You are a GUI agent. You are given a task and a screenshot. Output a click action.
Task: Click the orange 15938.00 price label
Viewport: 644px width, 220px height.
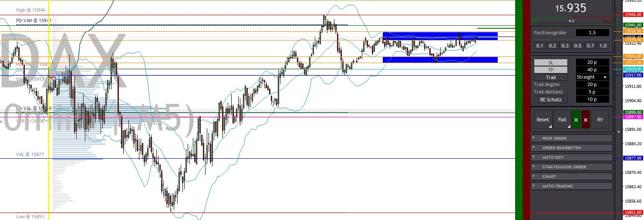[633, 31]
